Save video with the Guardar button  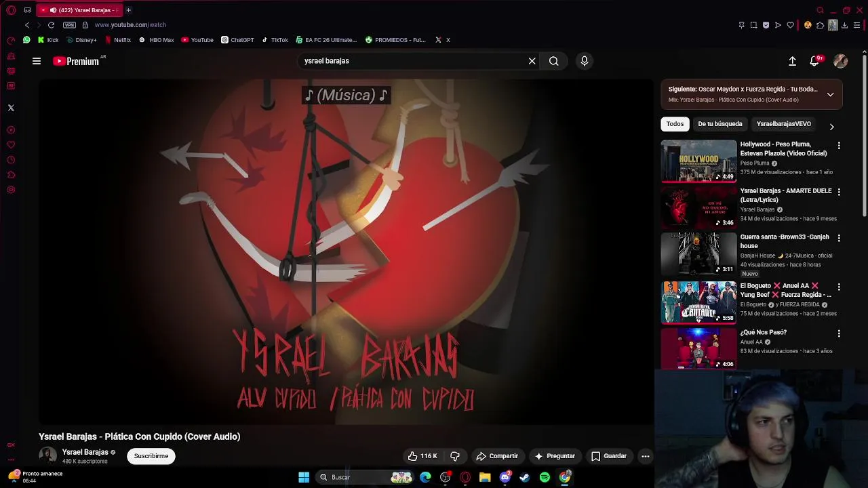pyautogui.click(x=609, y=456)
